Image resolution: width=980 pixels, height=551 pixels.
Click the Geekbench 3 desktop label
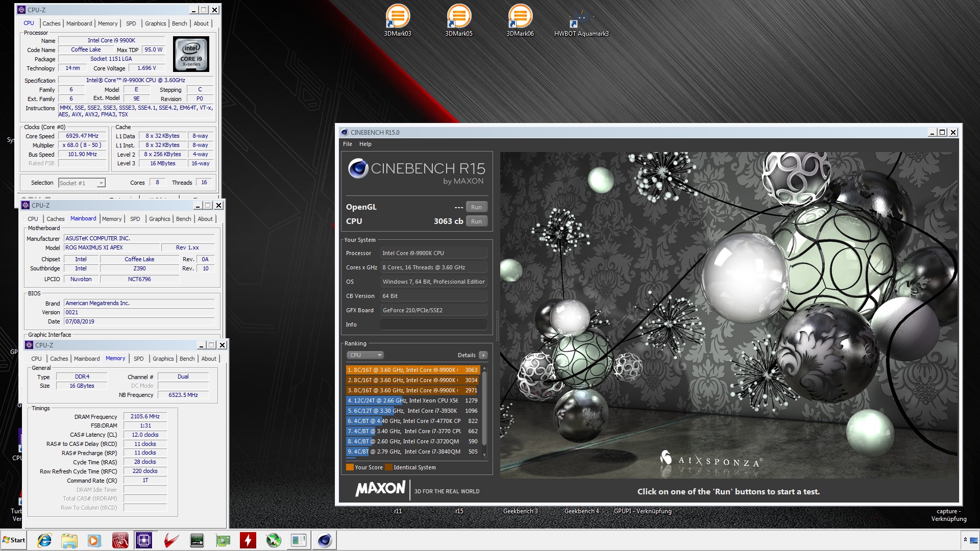pos(521,511)
